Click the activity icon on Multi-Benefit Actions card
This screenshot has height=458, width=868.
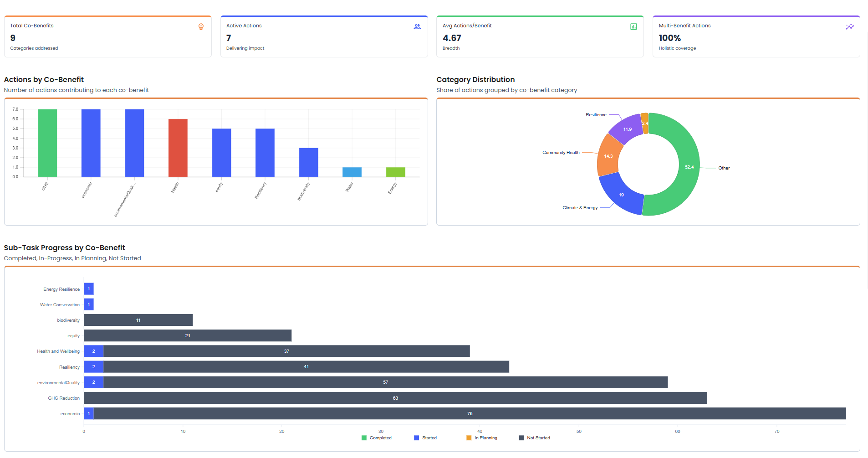coord(850,27)
